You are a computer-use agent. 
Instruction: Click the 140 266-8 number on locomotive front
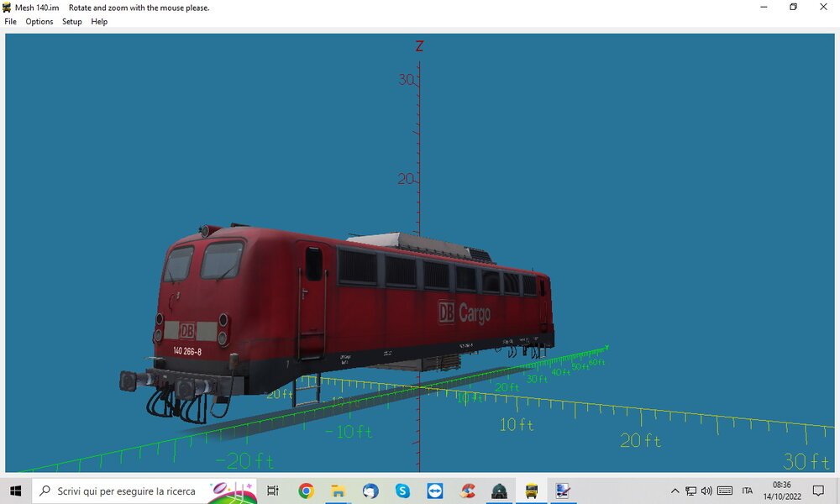[187, 351]
